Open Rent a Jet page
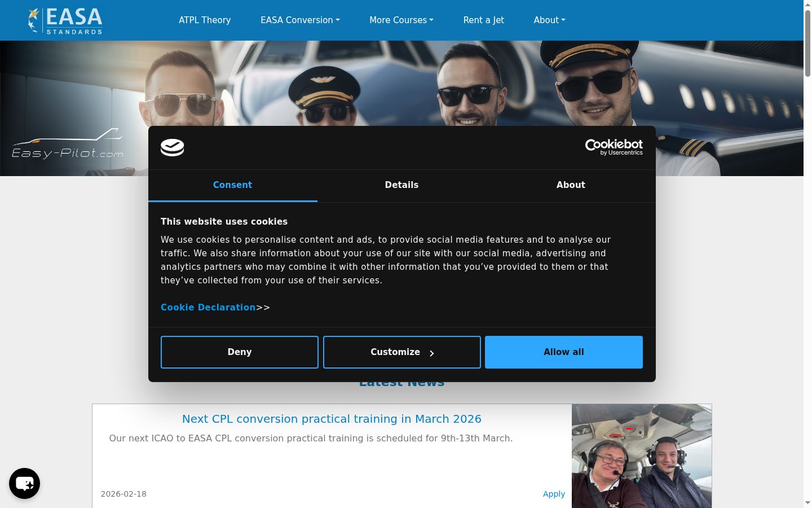Screen dimensions: 812x508 (484, 20)
